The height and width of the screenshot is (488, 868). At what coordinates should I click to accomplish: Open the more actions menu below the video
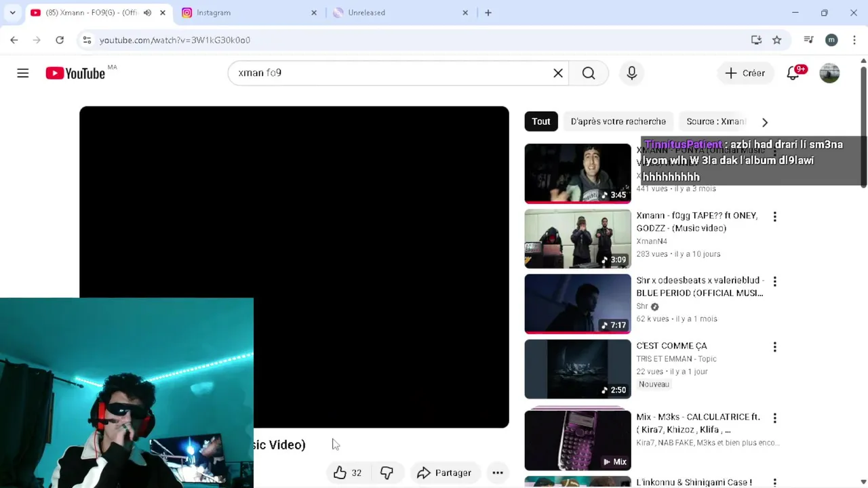[x=498, y=473]
